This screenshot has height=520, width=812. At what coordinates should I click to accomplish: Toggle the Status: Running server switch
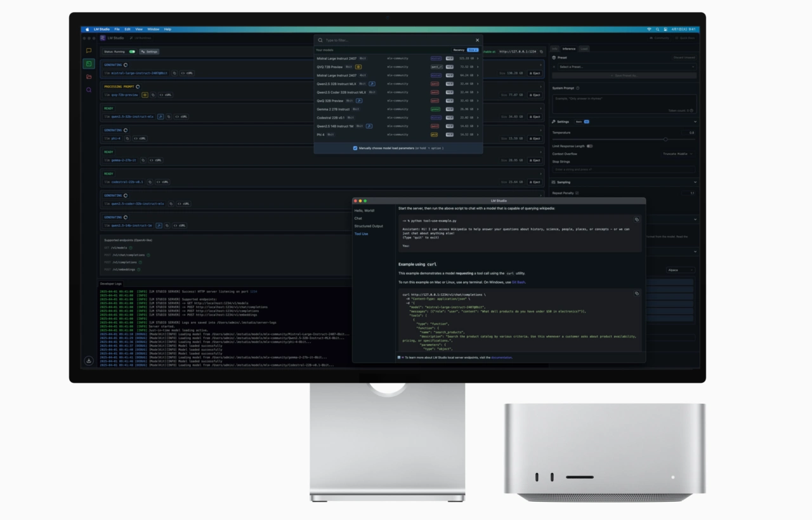point(132,51)
